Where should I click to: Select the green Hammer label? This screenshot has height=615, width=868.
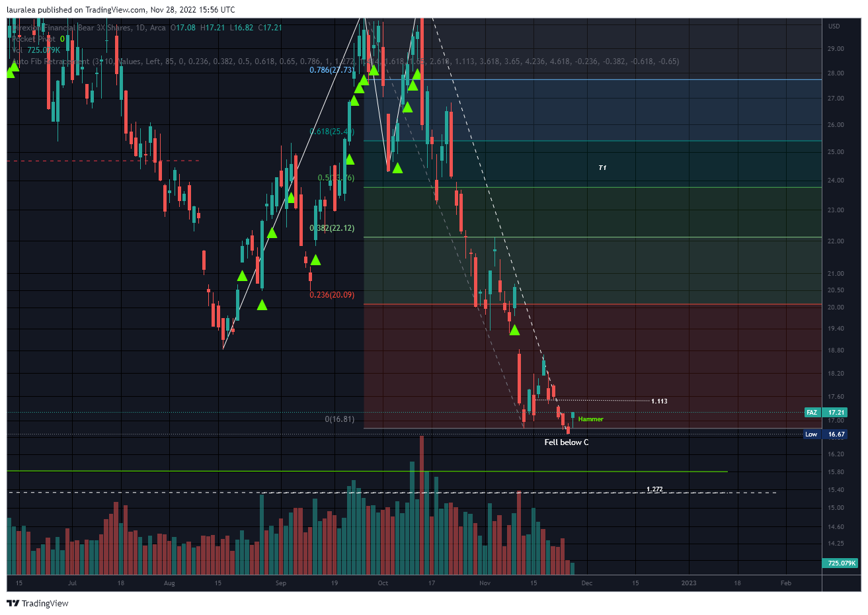(x=590, y=419)
